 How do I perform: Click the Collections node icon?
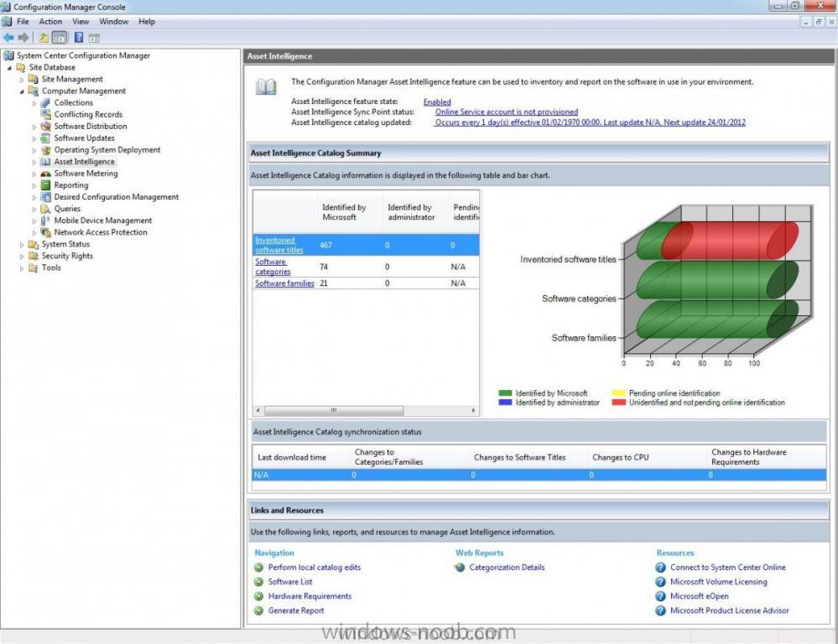coord(46,102)
